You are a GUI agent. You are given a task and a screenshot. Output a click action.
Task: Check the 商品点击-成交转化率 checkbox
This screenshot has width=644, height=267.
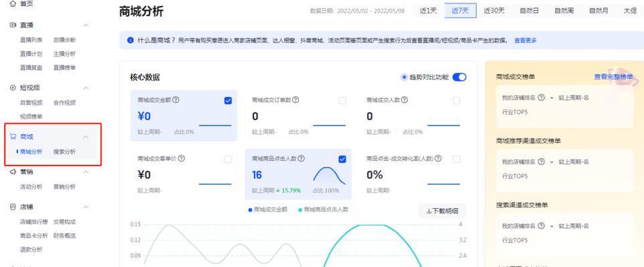(456, 159)
